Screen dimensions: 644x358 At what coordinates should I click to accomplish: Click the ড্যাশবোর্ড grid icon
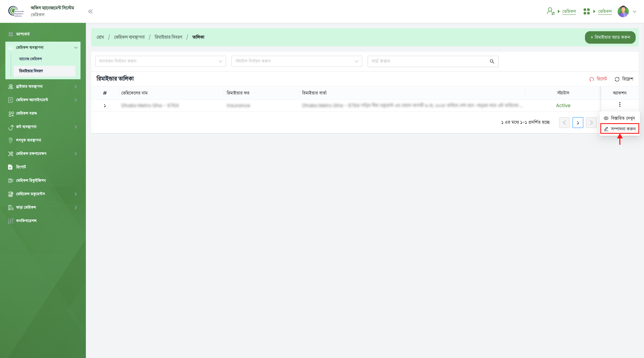click(11, 34)
